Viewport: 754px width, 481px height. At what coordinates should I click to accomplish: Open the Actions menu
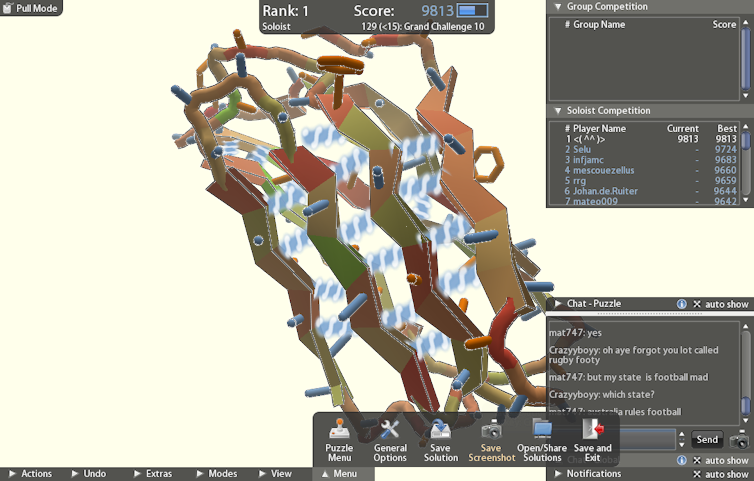pos(30,474)
